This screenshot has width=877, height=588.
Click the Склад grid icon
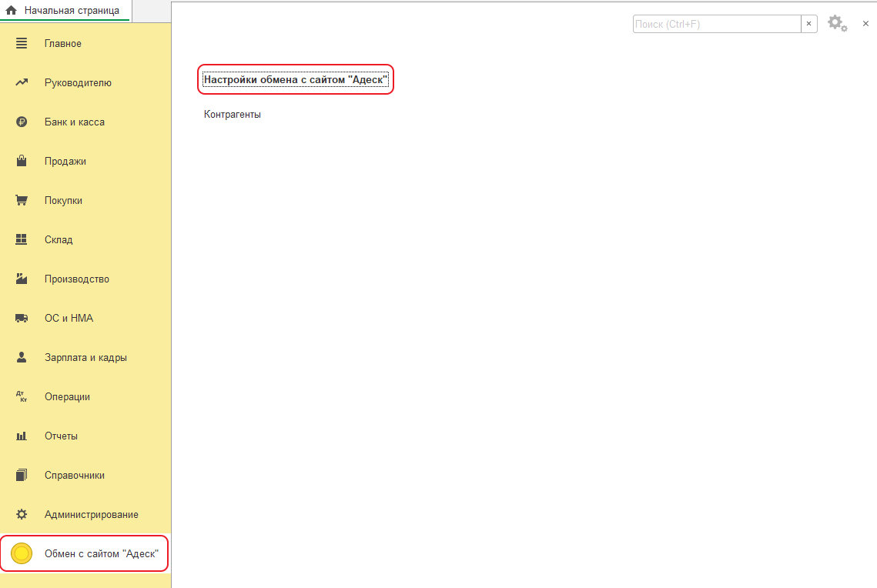click(22, 239)
